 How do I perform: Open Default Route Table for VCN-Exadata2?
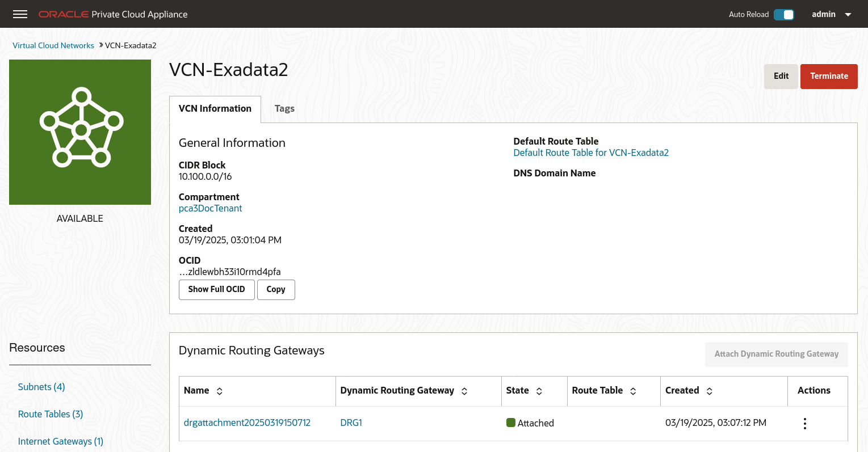[x=591, y=153]
